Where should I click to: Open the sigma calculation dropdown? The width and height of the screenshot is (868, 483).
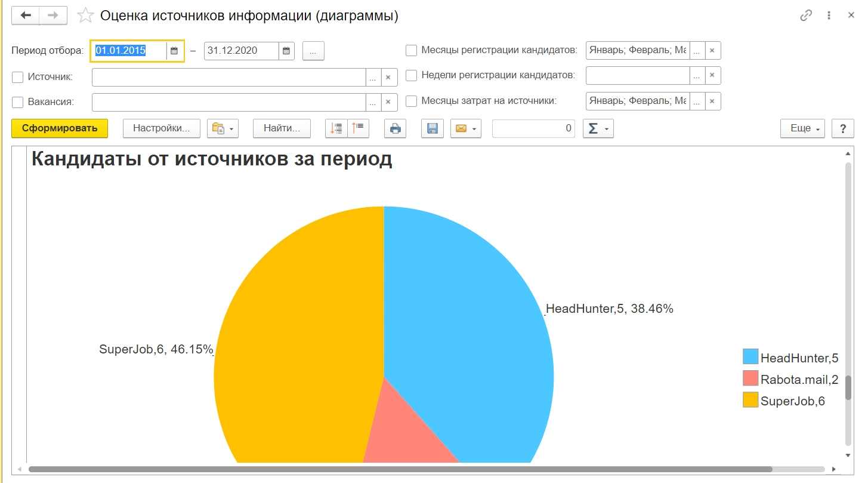(x=598, y=128)
